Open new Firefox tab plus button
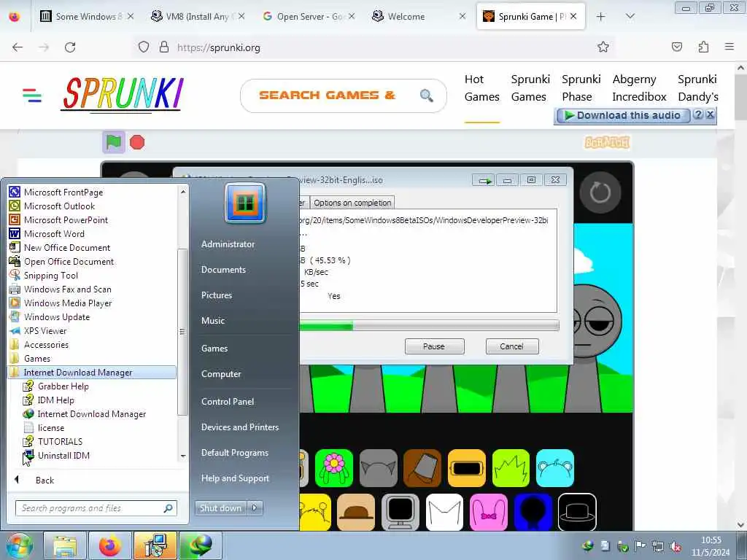The height and width of the screenshot is (560, 747). 601,17
